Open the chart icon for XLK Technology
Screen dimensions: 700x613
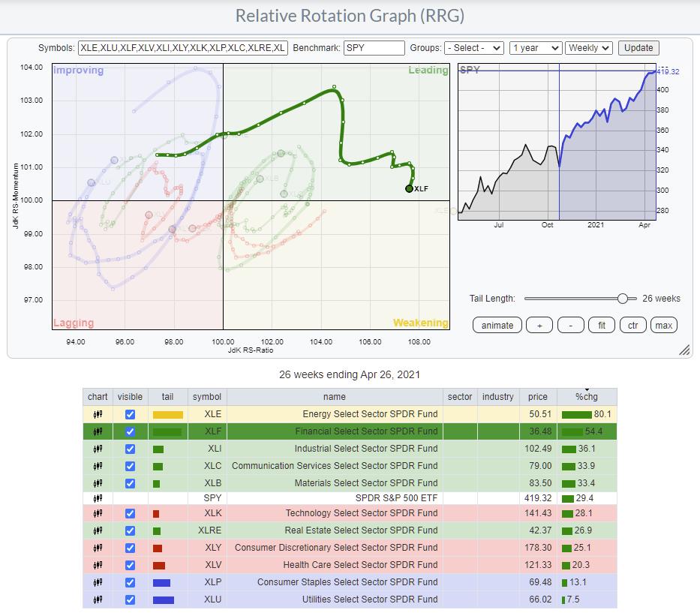pyautogui.click(x=98, y=513)
